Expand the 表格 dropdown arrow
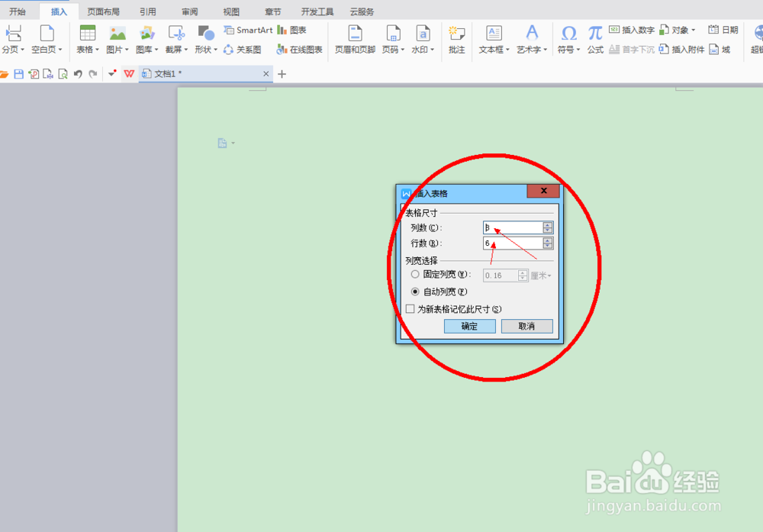This screenshot has width=763, height=532. click(98, 50)
